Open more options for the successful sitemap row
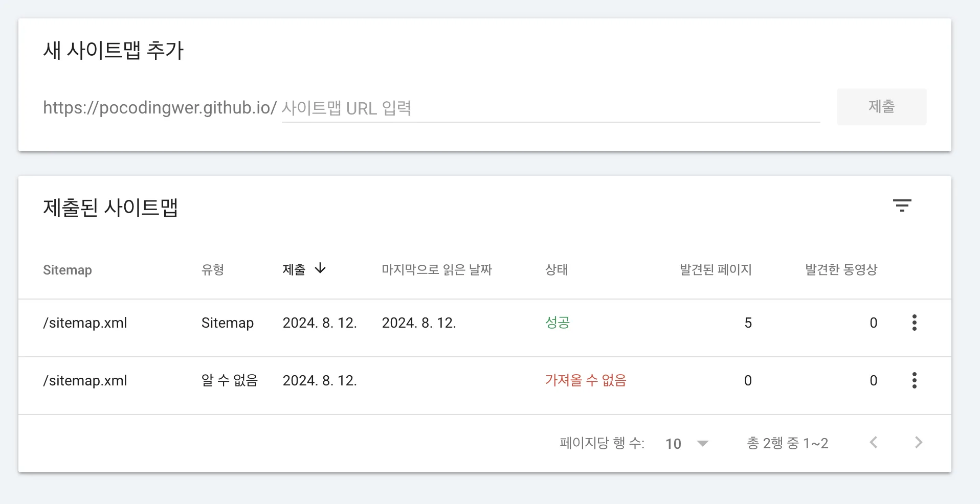 (x=915, y=323)
